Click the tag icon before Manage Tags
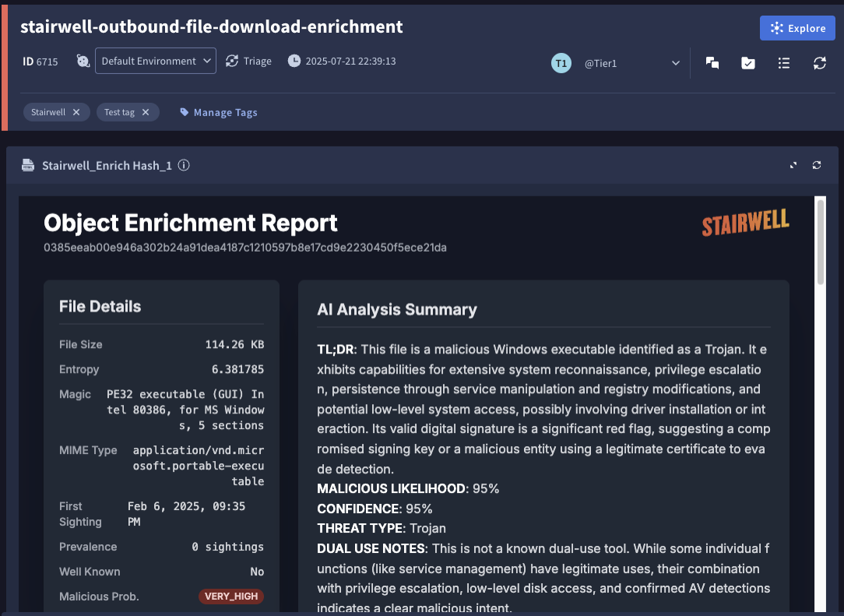 point(184,112)
